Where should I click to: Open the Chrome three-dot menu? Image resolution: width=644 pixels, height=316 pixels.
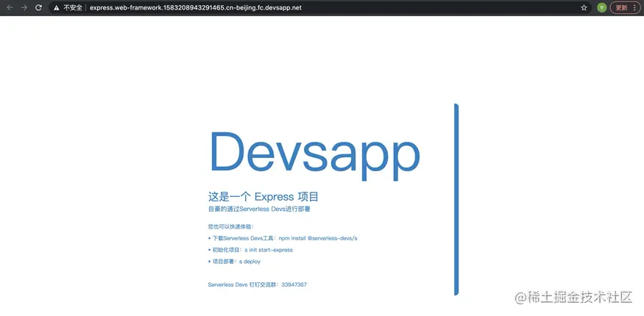635,8
